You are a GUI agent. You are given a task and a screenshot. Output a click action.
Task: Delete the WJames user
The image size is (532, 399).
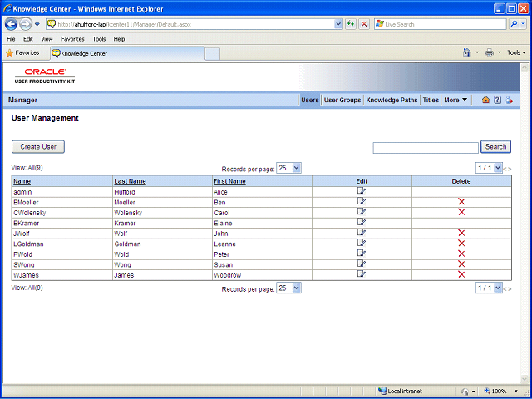click(x=461, y=275)
